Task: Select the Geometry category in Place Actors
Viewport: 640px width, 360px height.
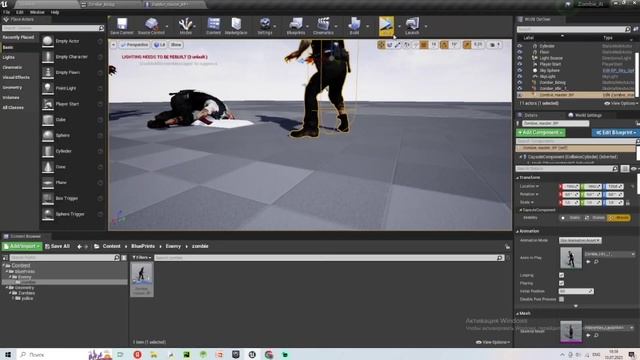Action: tap(19, 87)
